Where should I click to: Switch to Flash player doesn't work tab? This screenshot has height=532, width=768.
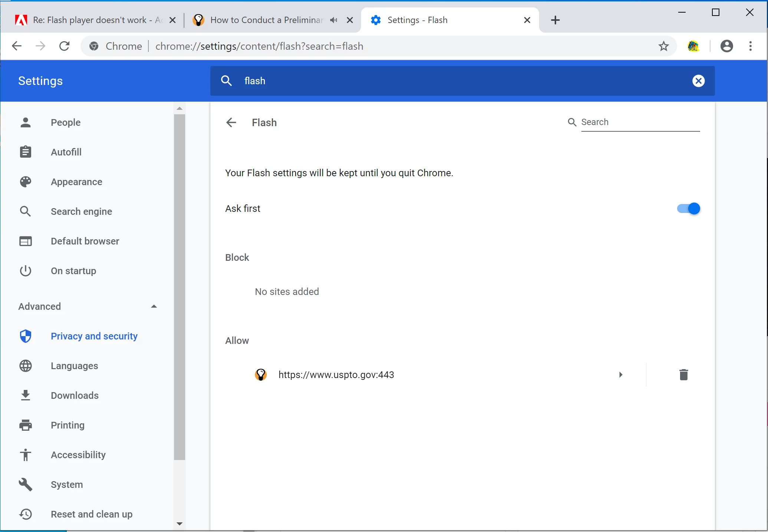coord(89,20)
